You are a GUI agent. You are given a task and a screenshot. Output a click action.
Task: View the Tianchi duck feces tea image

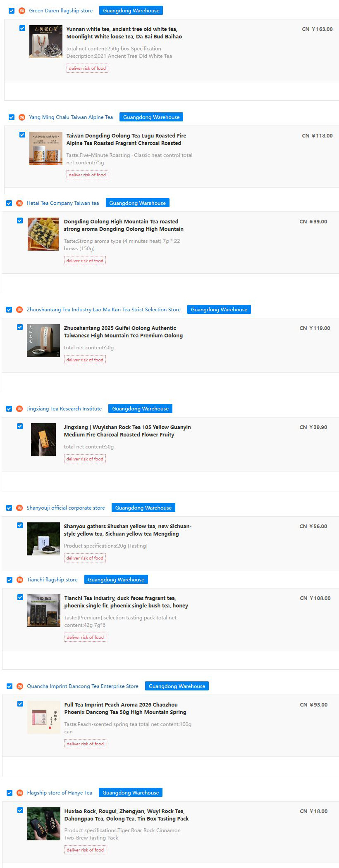click(44, 611)
